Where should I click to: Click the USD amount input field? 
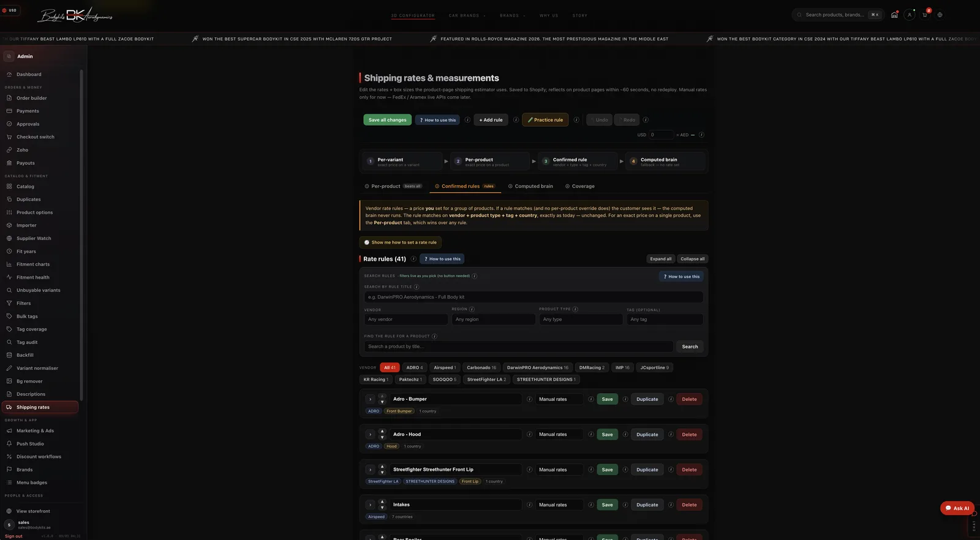point(661,135)
